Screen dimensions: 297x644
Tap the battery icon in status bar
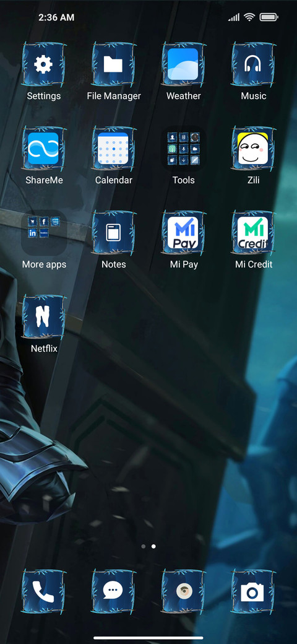tap(269, 17)
